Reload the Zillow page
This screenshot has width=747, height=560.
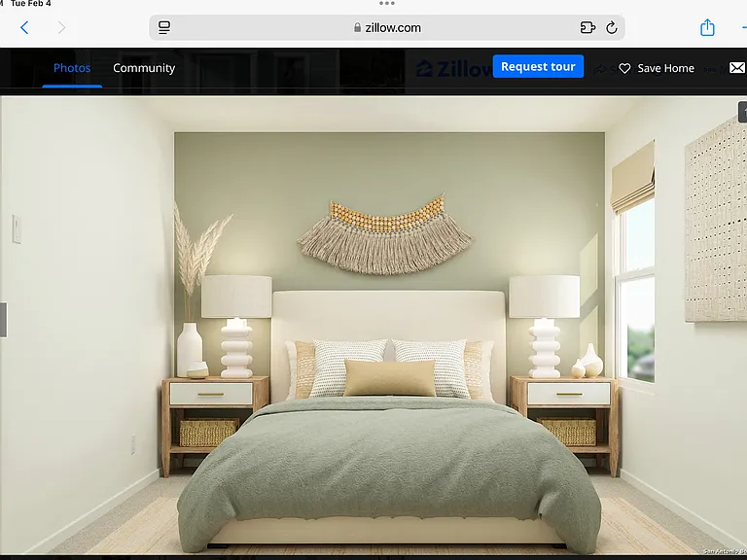612,27
